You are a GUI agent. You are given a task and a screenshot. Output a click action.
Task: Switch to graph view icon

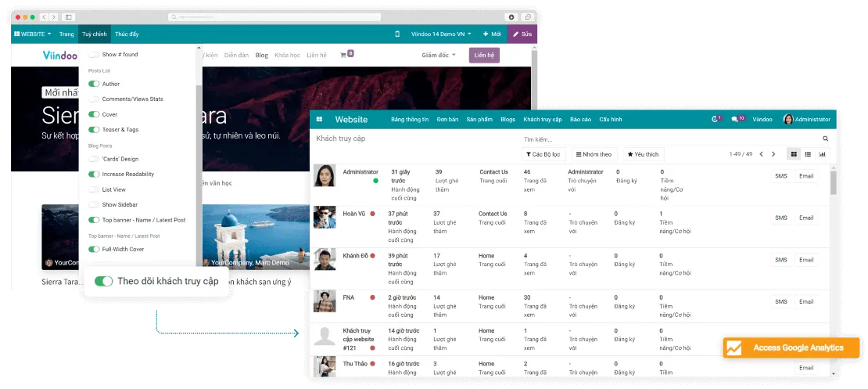point(822,154)
